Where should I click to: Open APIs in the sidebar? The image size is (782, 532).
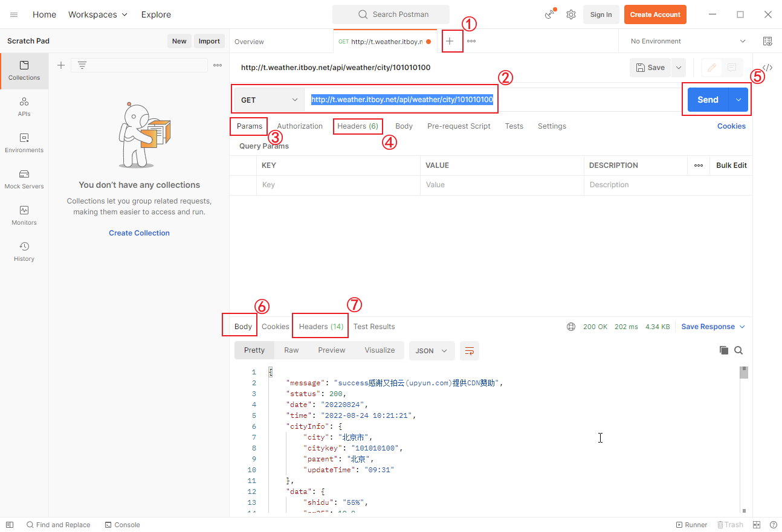24,107
